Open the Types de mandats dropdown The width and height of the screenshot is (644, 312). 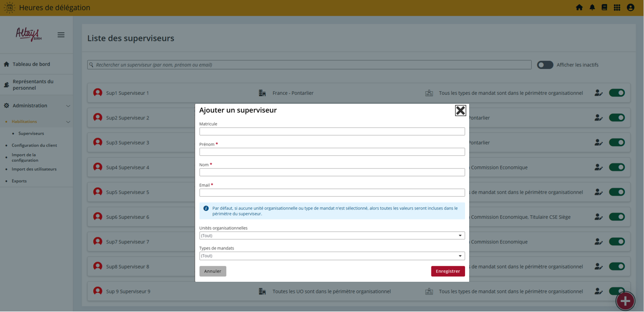332,256
